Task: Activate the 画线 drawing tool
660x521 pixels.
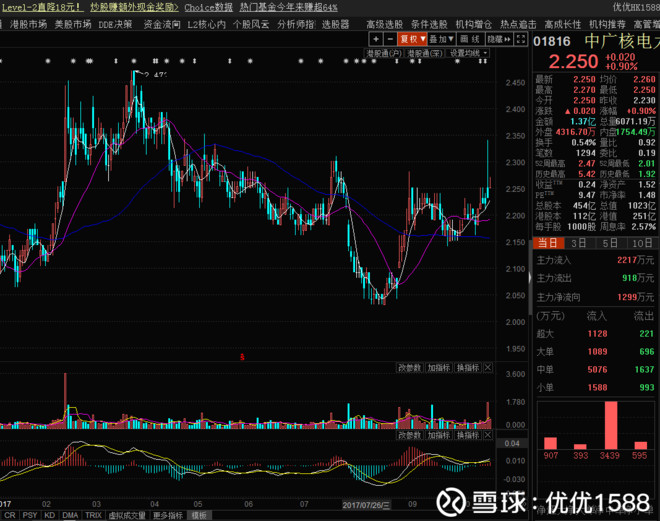Action: (x=470, y=39)
